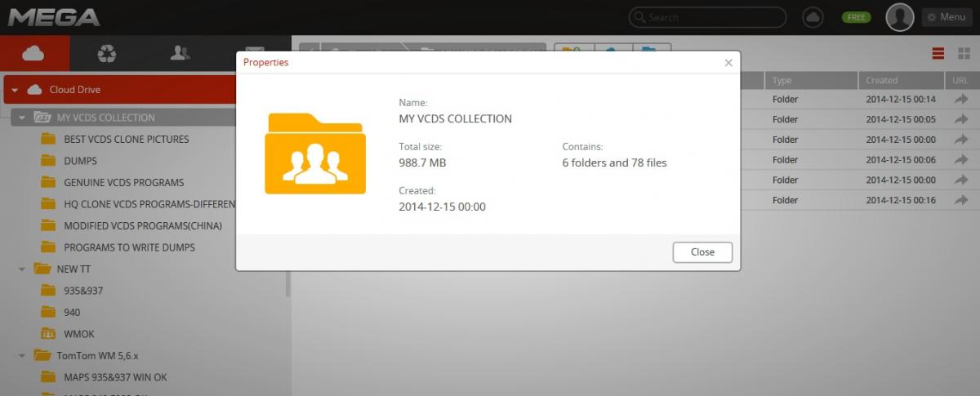Click the share link arrow for 00:14 row
This screenshot has width=980, height=396.
960,100
